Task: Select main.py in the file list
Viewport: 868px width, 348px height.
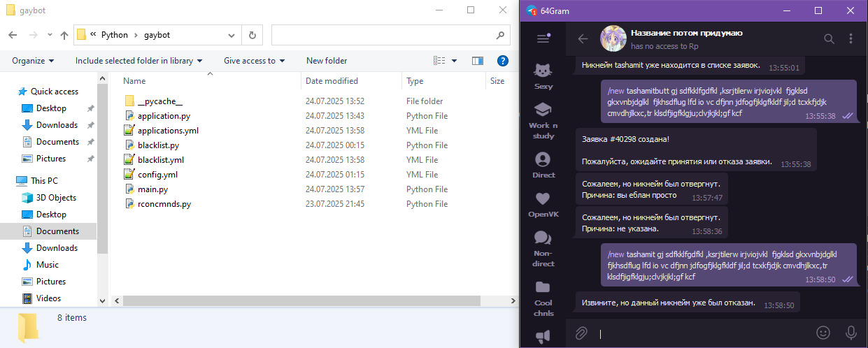Action: point(154,189)
